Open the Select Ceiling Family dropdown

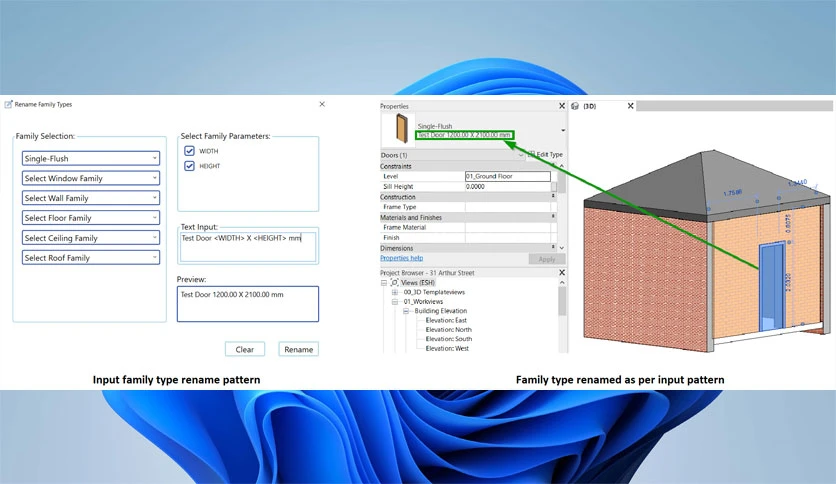(91, 238)
